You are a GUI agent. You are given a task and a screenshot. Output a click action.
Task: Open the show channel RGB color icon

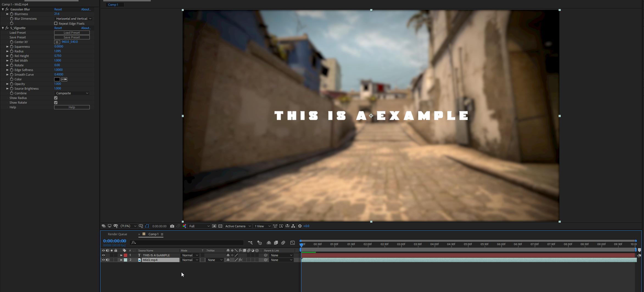coord(184,226)
